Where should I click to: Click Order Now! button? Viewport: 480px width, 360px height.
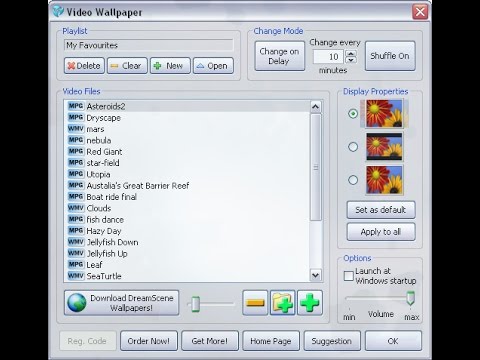pos(149,341)
